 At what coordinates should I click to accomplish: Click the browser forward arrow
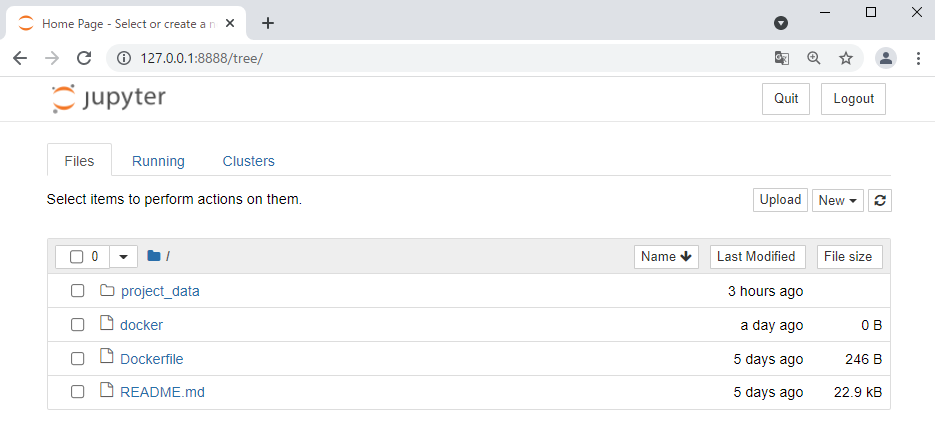pyautogui.click(x=52, y=58)
